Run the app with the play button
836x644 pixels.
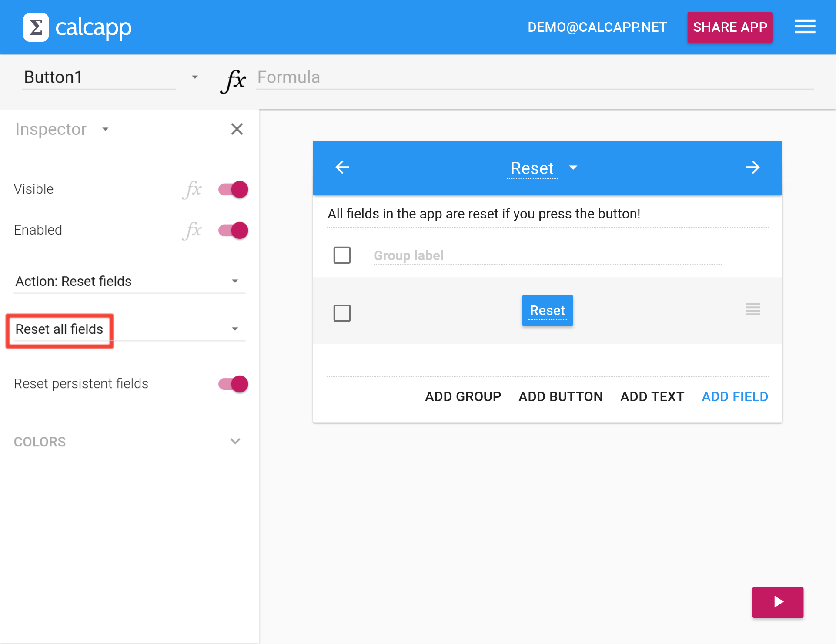click(778, 602)
